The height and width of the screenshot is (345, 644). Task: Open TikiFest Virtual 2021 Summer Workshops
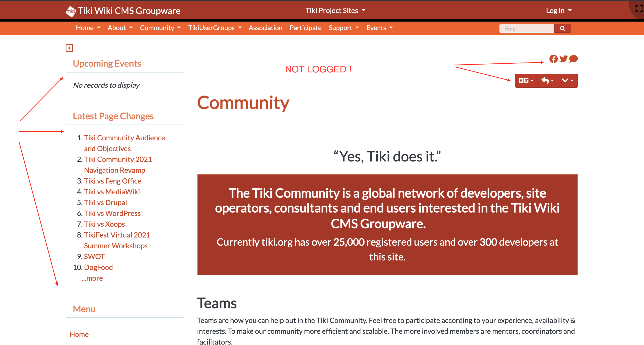117,240
